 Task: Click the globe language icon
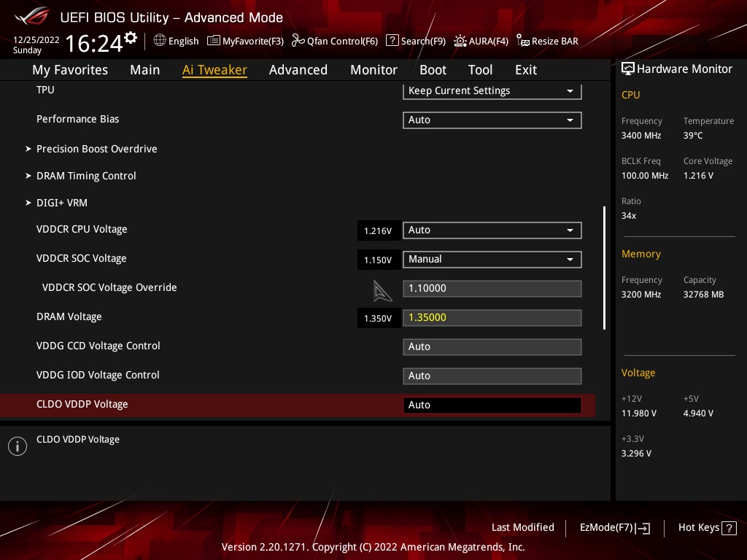coord(160,41)
